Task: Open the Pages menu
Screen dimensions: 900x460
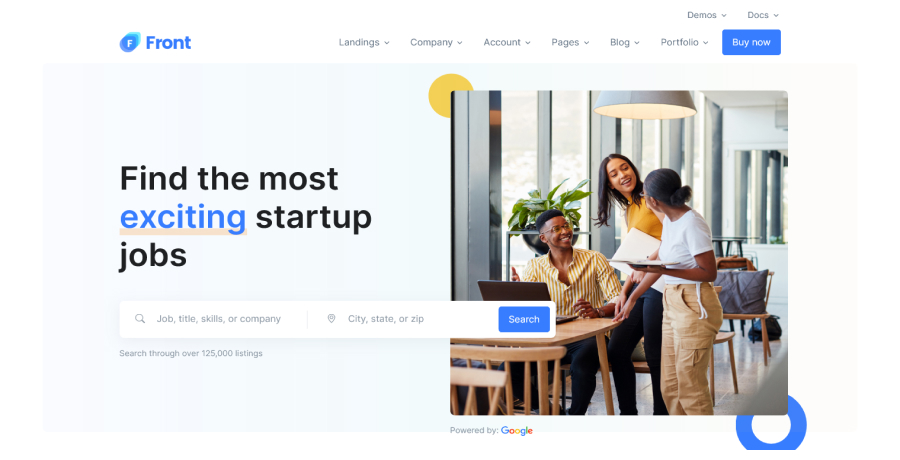Action: click(570, 42)
